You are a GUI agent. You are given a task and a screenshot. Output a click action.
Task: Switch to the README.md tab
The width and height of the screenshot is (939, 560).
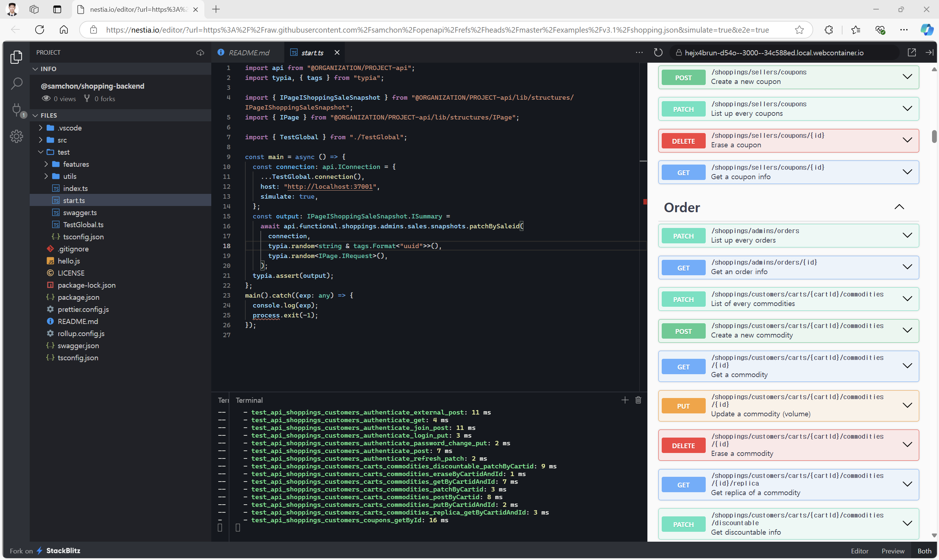click(248, 52)
